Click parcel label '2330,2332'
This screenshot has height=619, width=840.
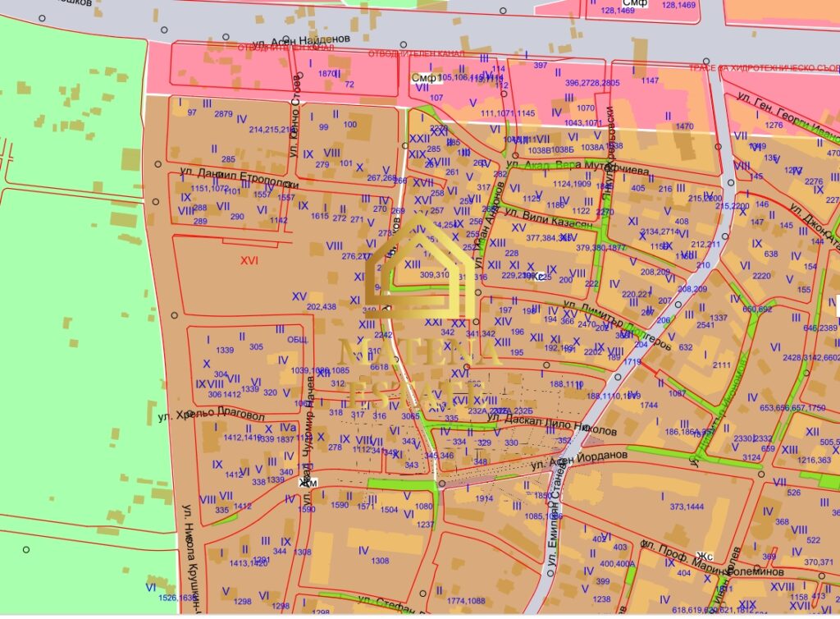point(753,438)
